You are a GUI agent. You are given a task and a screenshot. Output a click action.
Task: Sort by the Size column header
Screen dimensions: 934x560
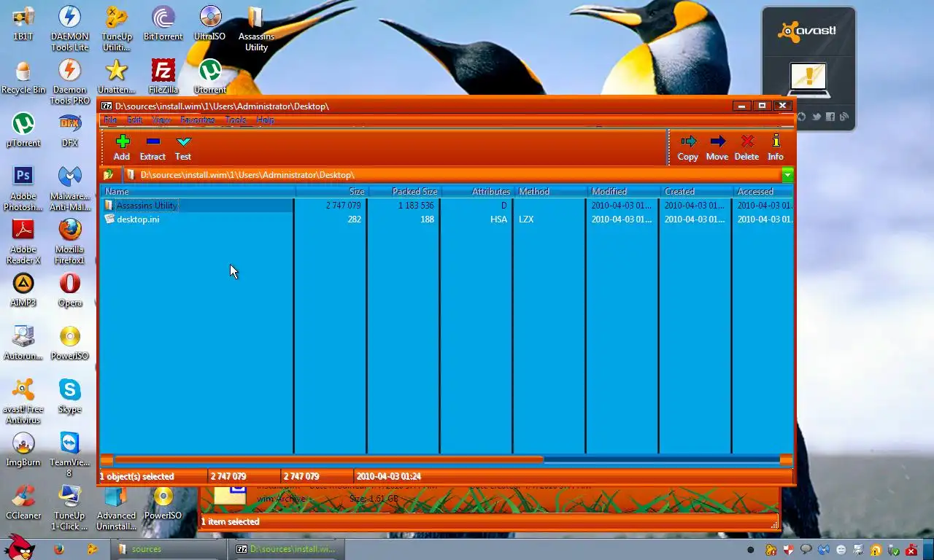pos(331,191)
